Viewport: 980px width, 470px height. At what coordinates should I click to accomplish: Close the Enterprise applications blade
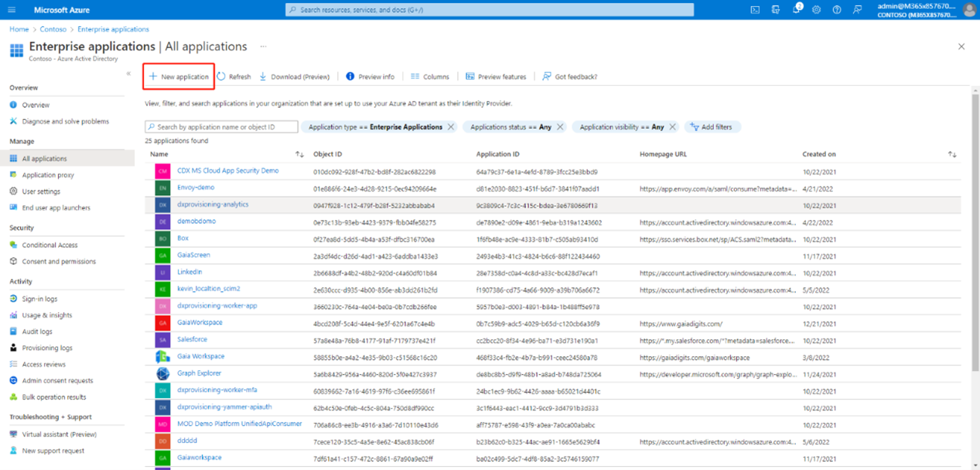pos(961,46)
